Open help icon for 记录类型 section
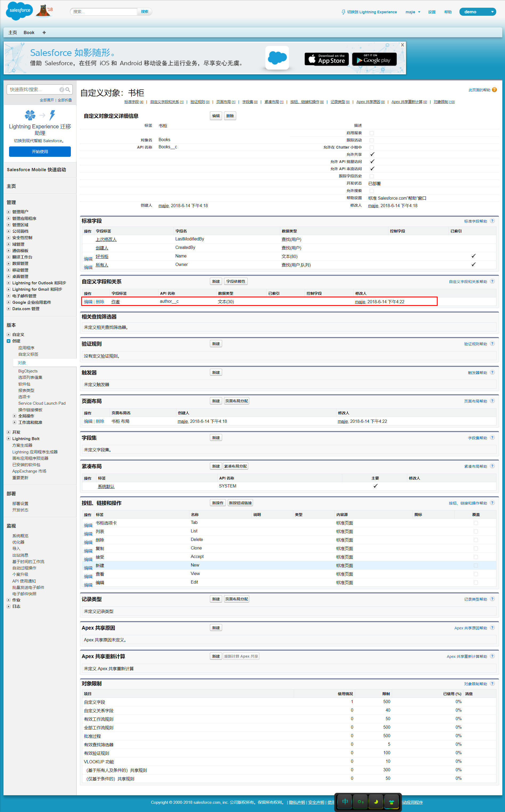 point(492,599)
